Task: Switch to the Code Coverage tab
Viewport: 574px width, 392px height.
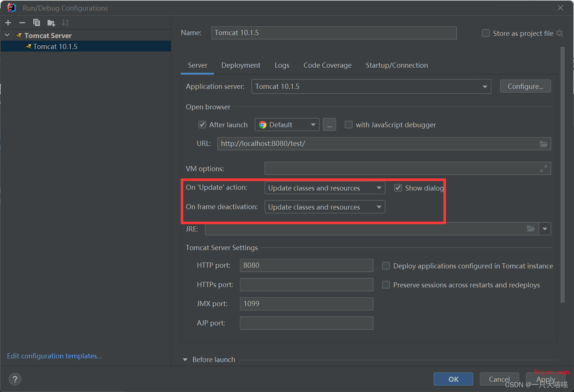Action: coord(327,65)
